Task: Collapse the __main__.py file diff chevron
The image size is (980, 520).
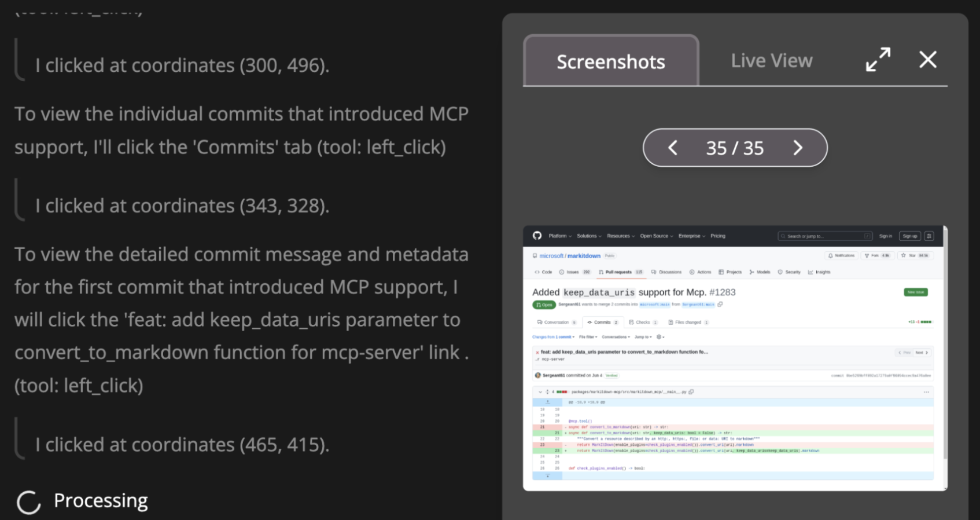Action: coord(540,392)
